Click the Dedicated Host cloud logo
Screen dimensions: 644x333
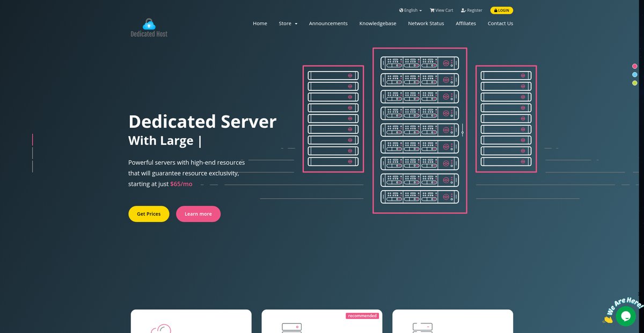pyautogui.click(x=149, y=28)
